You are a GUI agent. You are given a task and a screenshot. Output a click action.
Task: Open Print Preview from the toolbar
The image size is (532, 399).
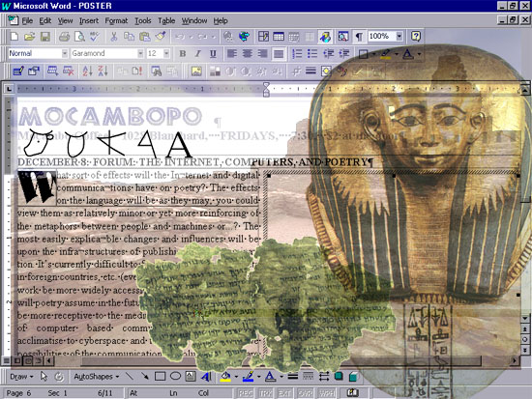click(79, 37)
